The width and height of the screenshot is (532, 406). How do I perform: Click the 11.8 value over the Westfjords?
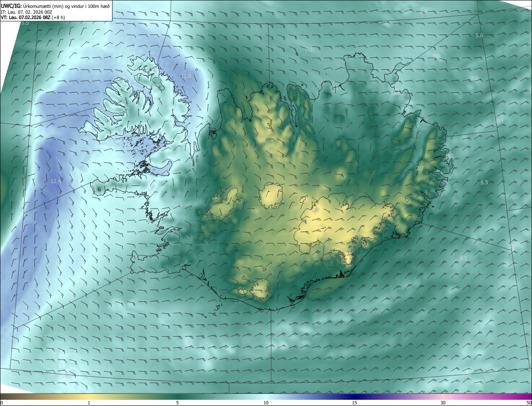[x=186, y=76]
